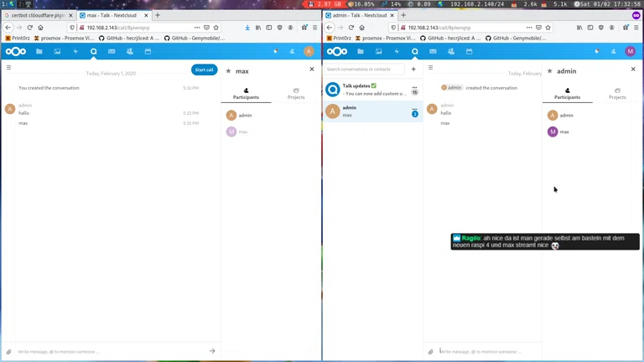
Task: Focus search conversations or contacts field
Action: pyautogui.click(x=364, y=69)
